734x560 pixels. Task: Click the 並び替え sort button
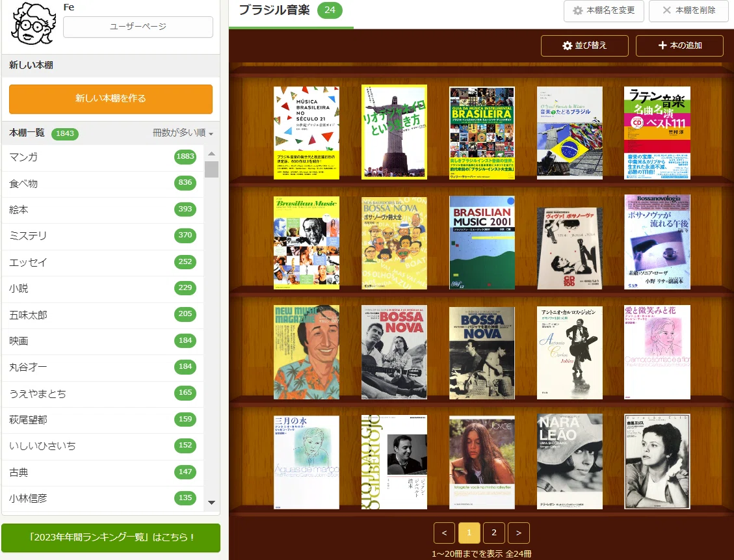[584, 46]
